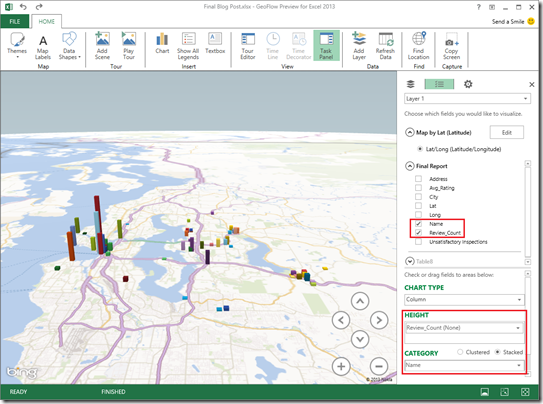This screenshot has height=404, width=543.
Task: Click the Send a Smile text
Action: tap(508, 21)
